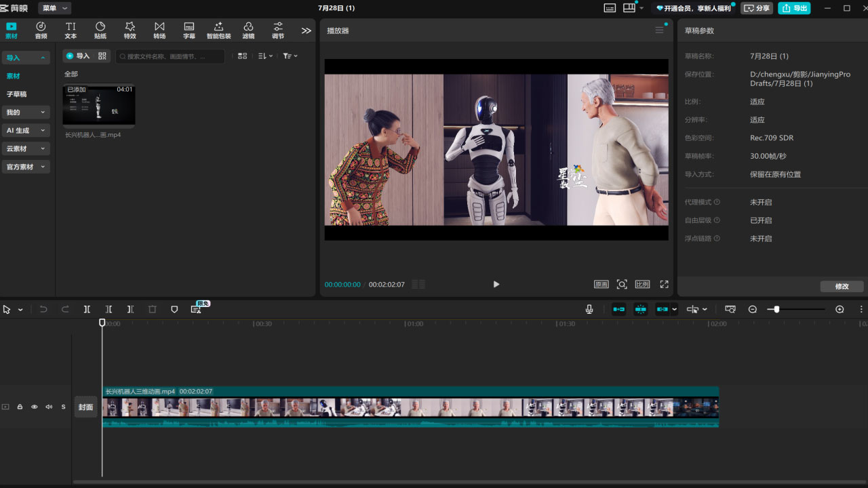Click the 导出 export button

794,8
